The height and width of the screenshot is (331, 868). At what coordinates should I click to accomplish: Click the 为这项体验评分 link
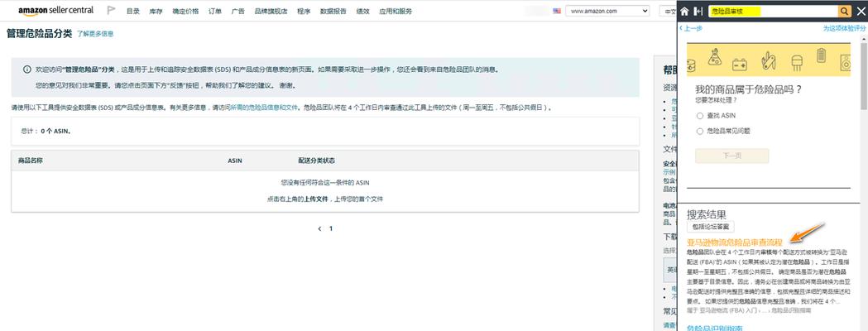click(844, 29)
